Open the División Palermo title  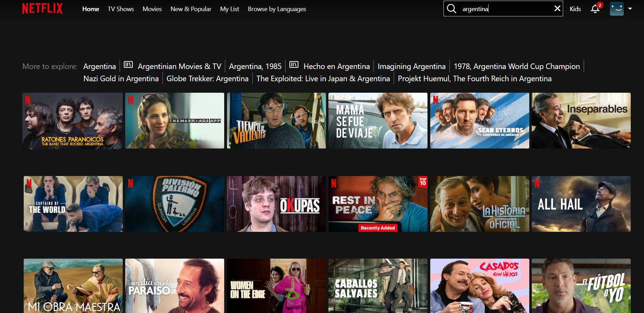point(175,204)
